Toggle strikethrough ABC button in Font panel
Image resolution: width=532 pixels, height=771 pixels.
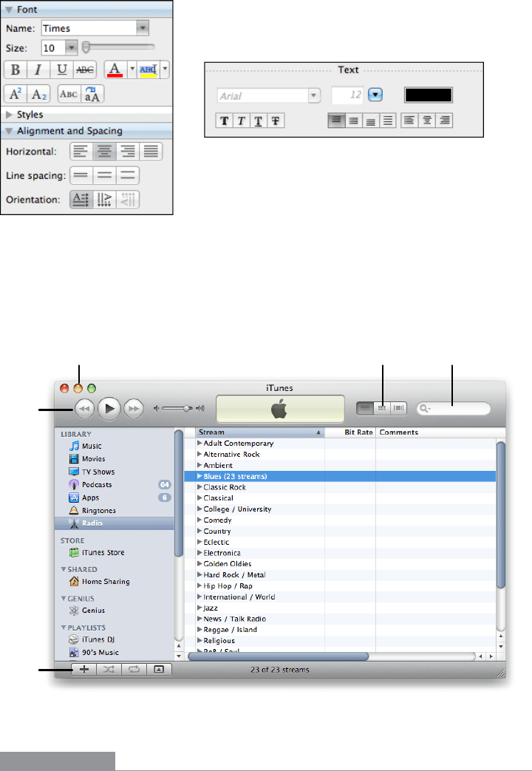84,69
